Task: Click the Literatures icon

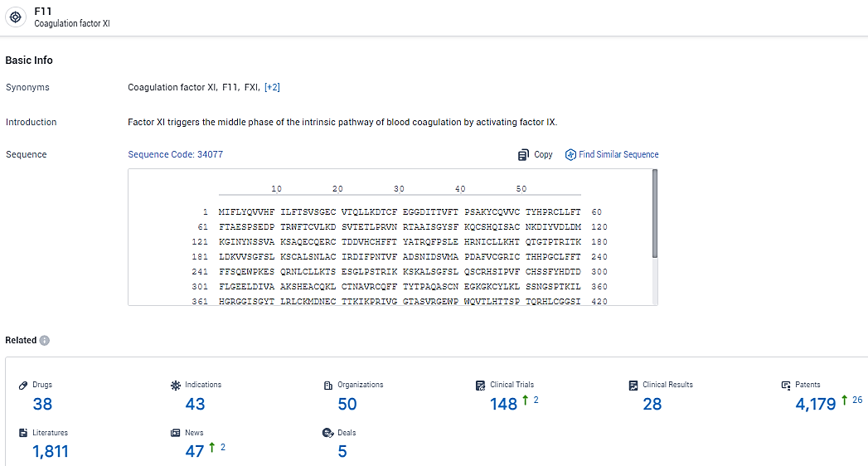Action: pyautogui.click(x=23, y=433)
